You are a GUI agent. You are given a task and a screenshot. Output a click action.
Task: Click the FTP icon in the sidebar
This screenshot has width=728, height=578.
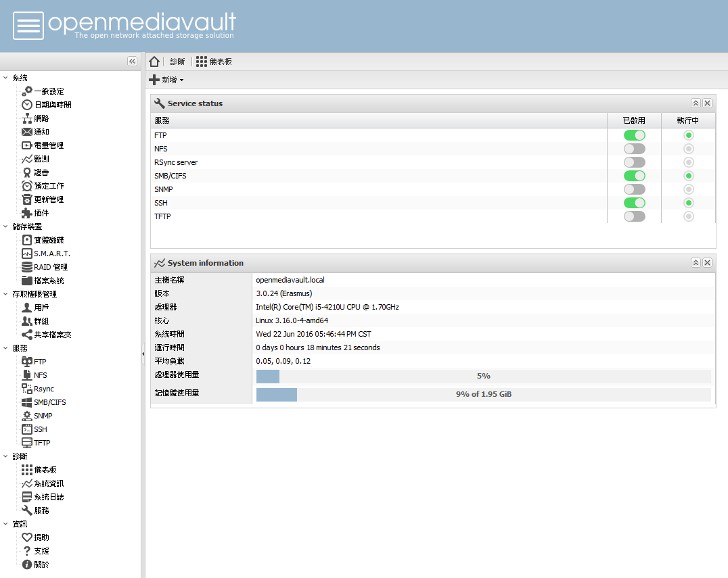27,362
